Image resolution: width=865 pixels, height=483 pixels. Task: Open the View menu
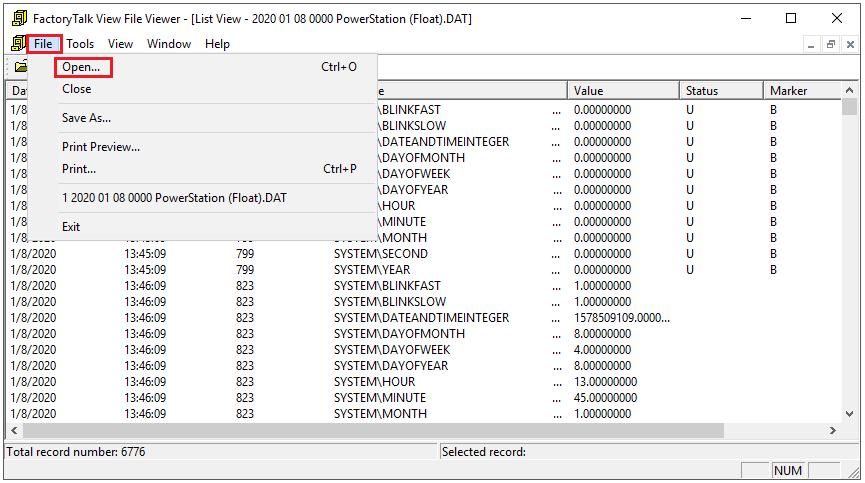(x=120, y=44)
